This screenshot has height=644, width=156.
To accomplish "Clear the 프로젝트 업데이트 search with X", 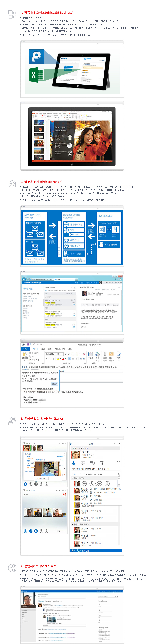I will 72,288.
